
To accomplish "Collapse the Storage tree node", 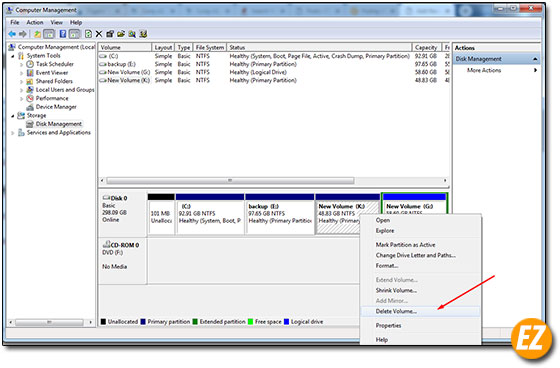I will point(13,116).
